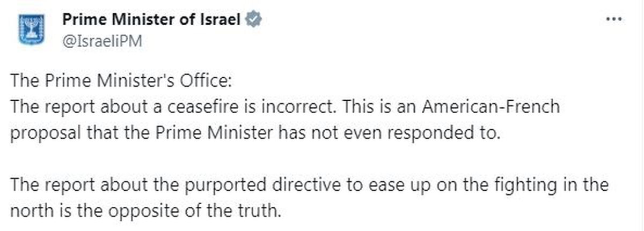Click the Israeli PM emblem avatar

click(x=30, y=31)
